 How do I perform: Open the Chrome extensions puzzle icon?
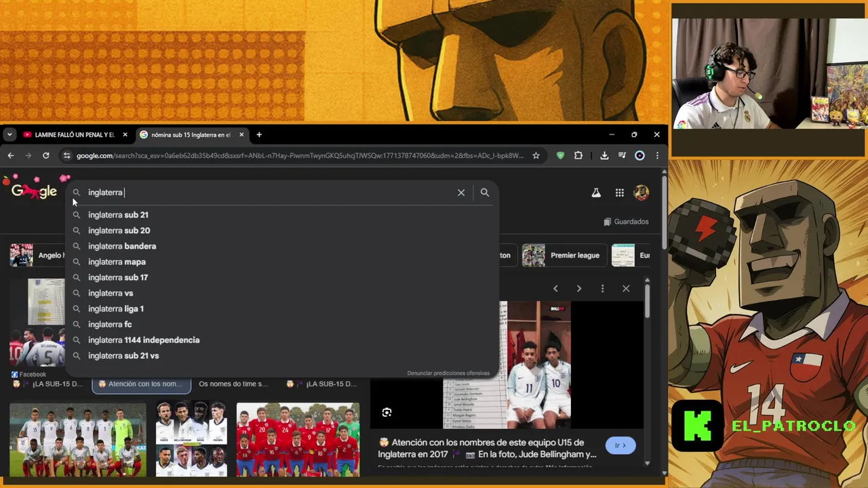coord(578,156)
